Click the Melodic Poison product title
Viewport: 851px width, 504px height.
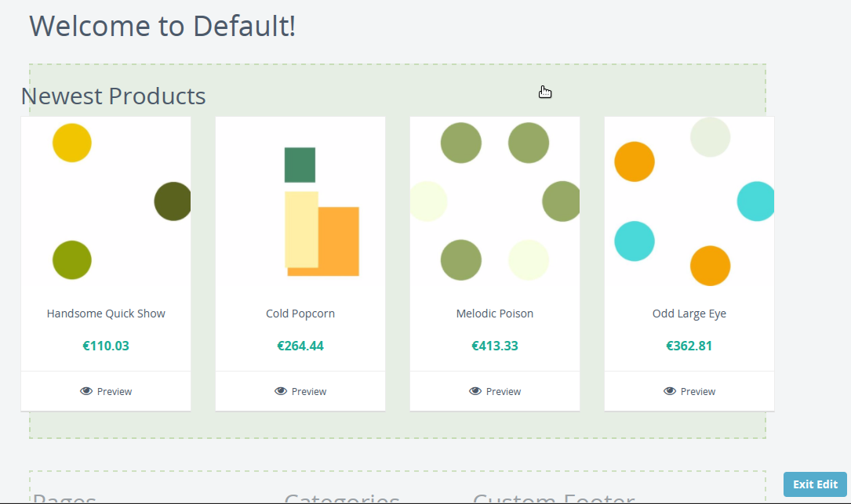(x=495, y=314)
